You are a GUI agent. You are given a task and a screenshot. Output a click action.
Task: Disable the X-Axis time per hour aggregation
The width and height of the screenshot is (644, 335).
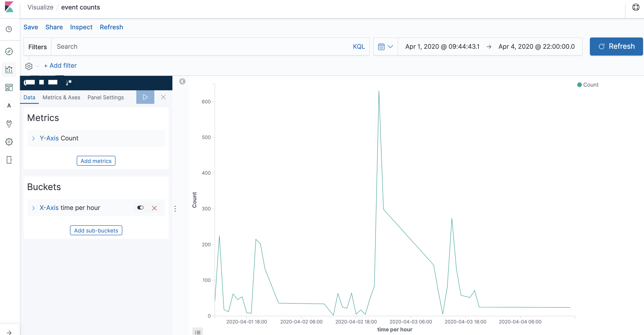[x=140, y=208]
